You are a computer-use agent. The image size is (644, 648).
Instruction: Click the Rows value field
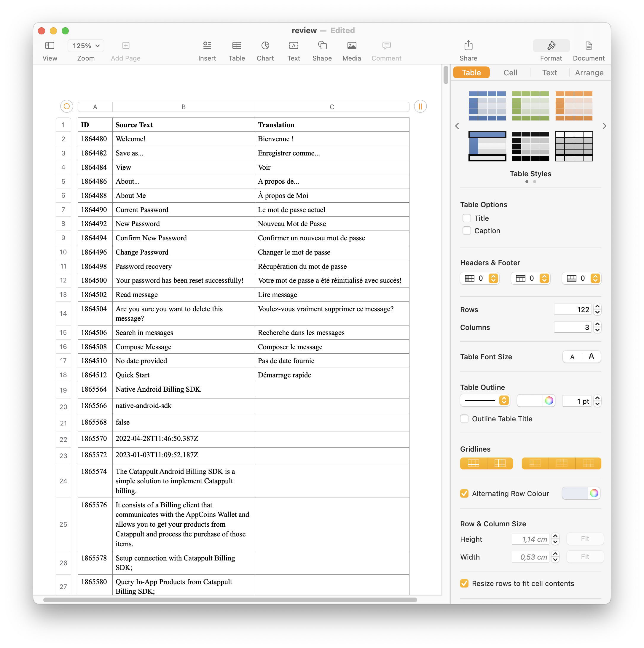(573, 309)
